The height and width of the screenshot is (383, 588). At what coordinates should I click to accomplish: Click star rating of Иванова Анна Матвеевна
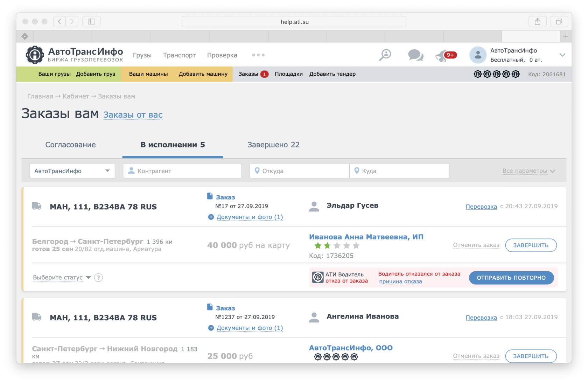pos(337,246)
